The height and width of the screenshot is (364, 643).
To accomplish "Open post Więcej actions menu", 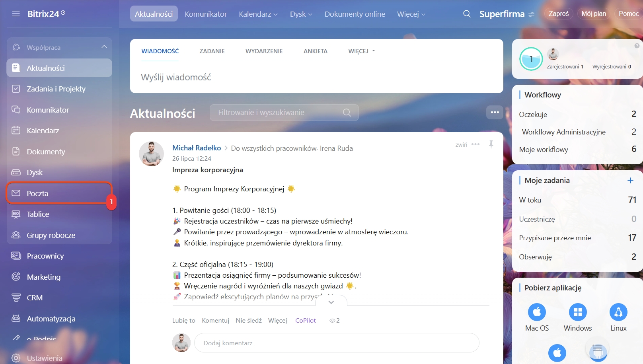I will (277, 321).
